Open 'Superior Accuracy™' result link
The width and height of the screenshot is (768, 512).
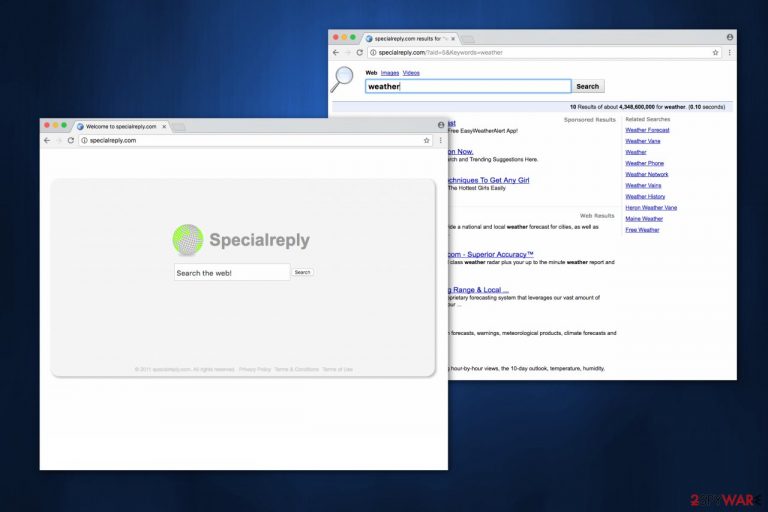[x=491, y=254]
